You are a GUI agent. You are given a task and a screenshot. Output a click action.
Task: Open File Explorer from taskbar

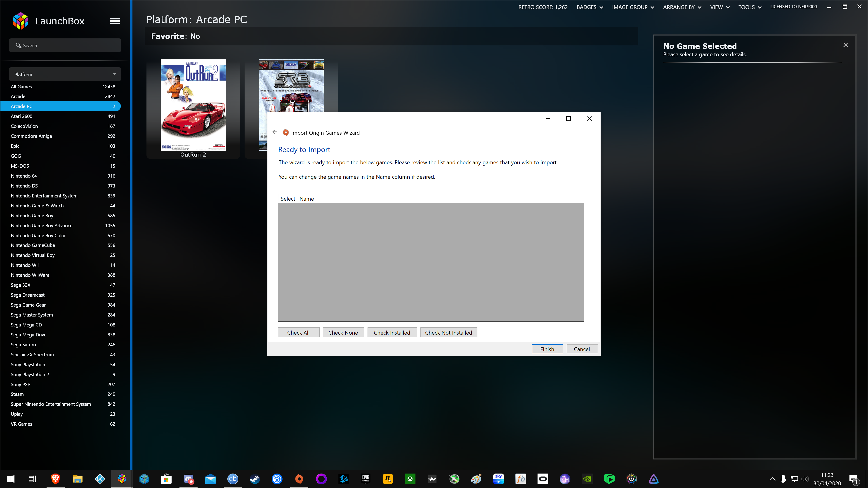pos(78,479)
